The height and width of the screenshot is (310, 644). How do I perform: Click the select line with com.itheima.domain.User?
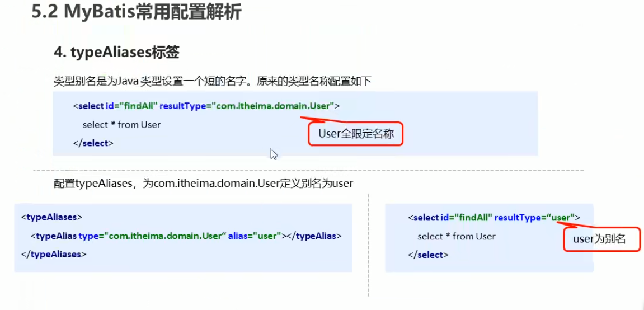coord(206,106)
